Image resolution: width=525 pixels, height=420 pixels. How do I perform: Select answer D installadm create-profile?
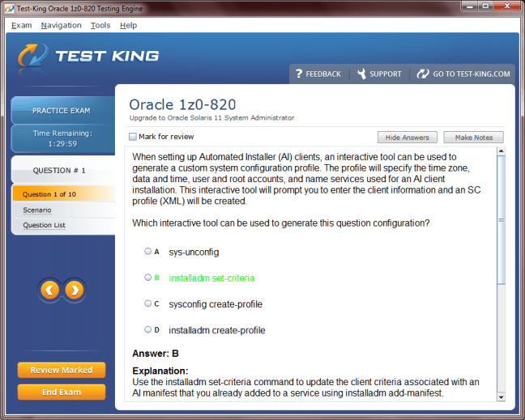(147, 329)
